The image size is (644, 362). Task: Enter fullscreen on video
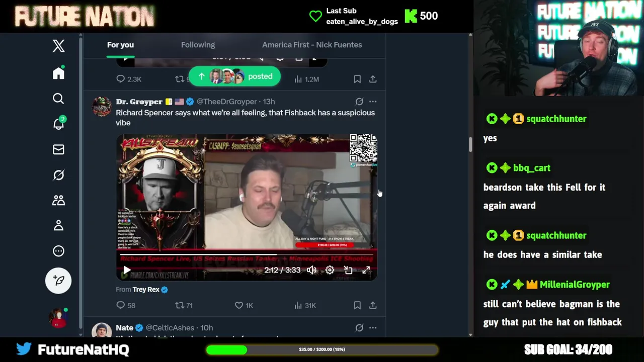click(x=366, y=270)
